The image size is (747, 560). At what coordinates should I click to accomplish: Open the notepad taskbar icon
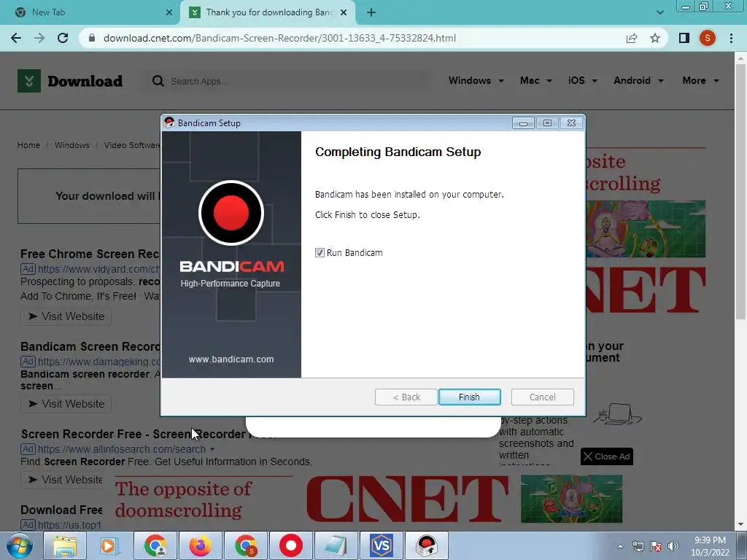[x=336, y=545]
